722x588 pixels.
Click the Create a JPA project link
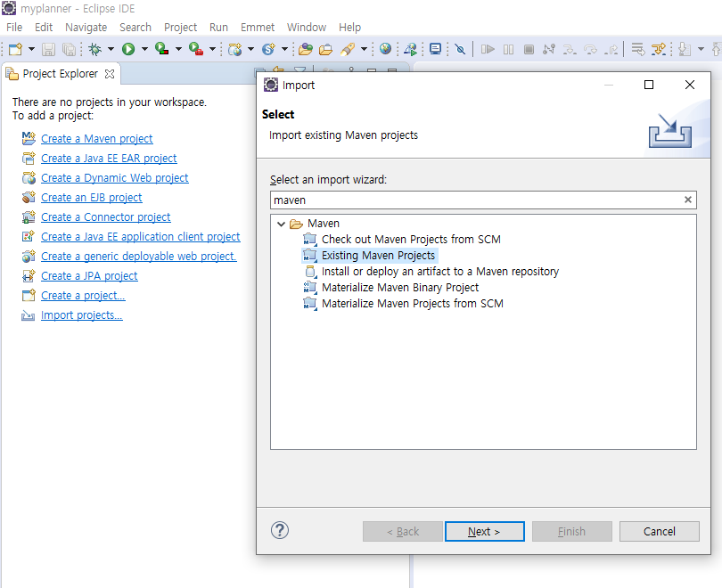pos(89,275)
